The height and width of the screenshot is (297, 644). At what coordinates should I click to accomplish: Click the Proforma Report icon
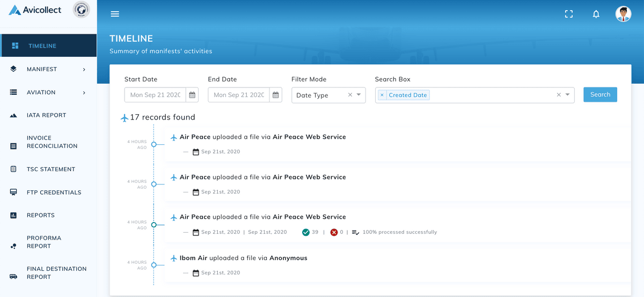click(x=13, y=246)
